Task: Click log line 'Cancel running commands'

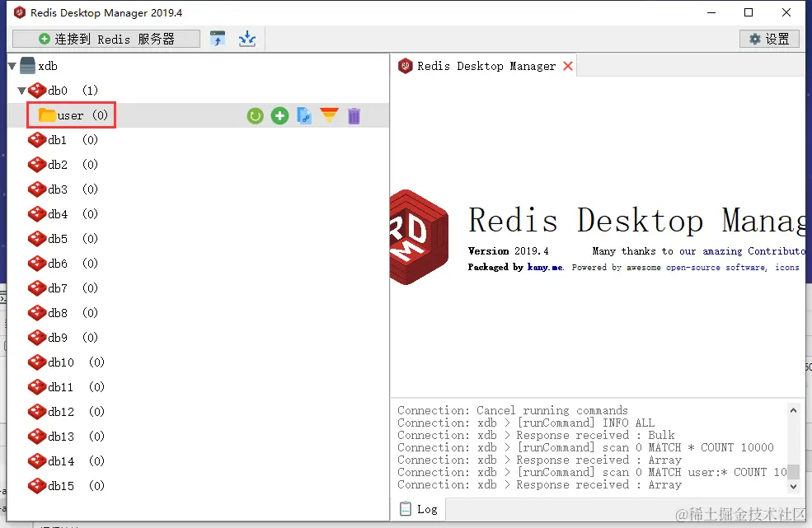Action: [x=512, y=410]
